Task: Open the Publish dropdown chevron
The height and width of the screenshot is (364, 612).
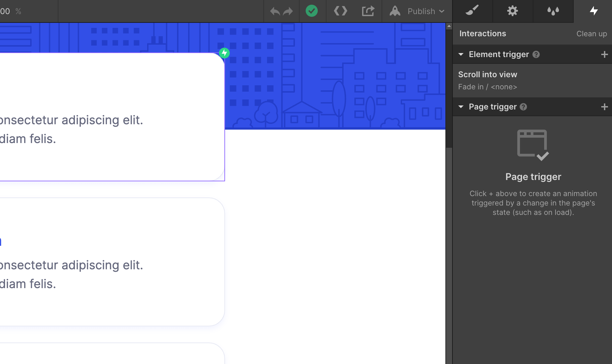Action: click(x=442, y=11)
